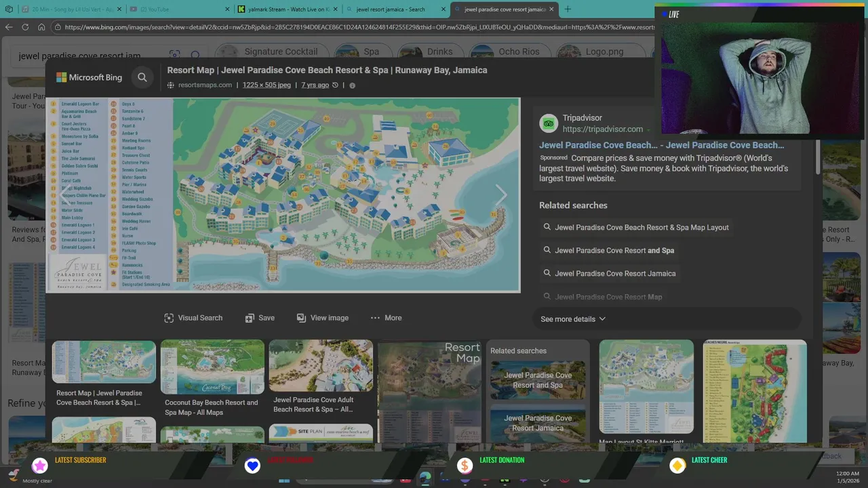Open the browser home page icon

pos(41,27)
